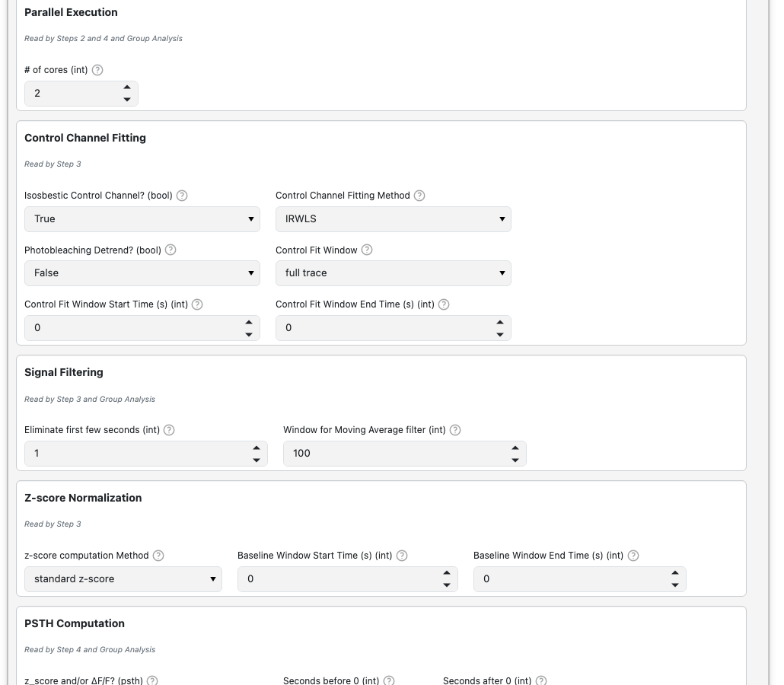Show help for Isosbestic Control Channel
784x685 pixels.
pyautogui.click(x=182, y=196)
